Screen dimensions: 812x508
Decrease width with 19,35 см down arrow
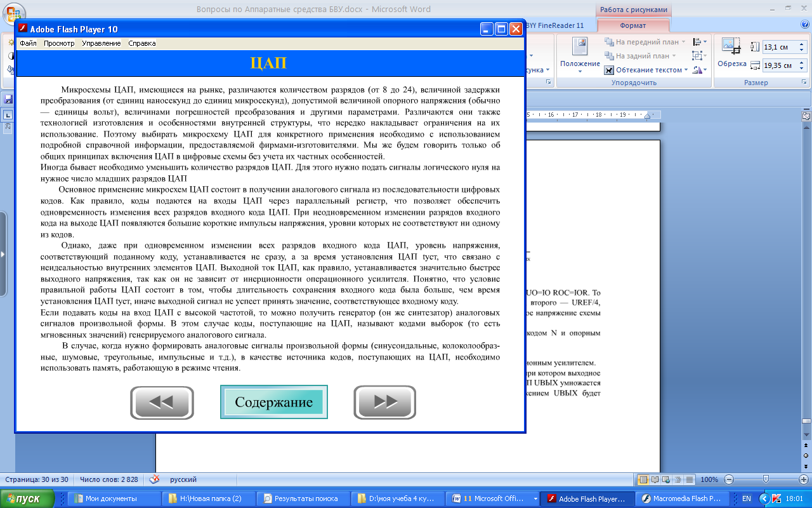click(x=802, y=68)
